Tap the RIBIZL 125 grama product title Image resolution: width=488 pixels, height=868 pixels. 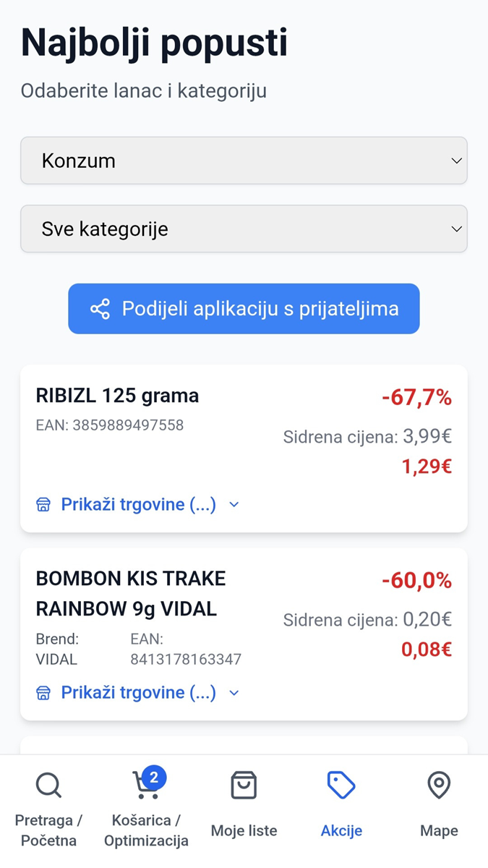[x=117, y=396]
